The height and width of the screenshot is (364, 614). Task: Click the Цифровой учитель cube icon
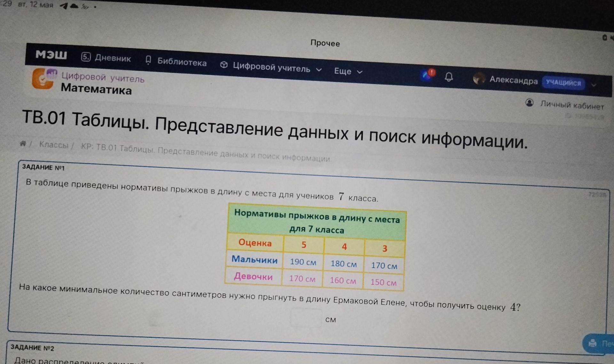[224, 65]
